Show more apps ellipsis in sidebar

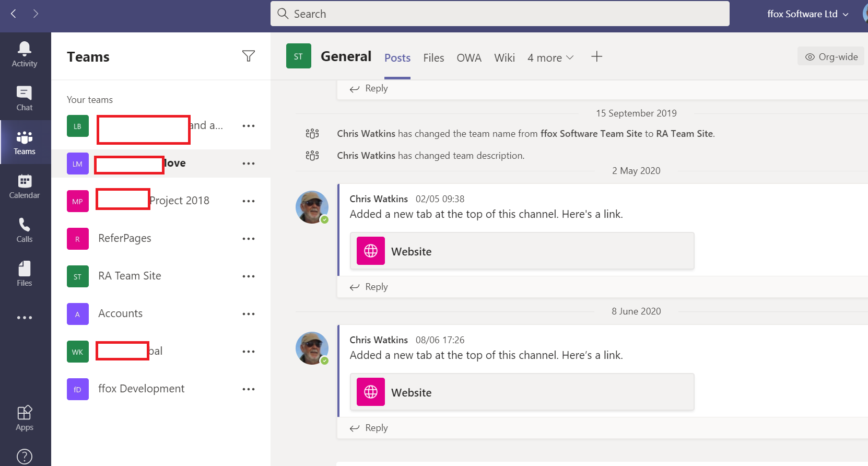click(x=25, y=318)
